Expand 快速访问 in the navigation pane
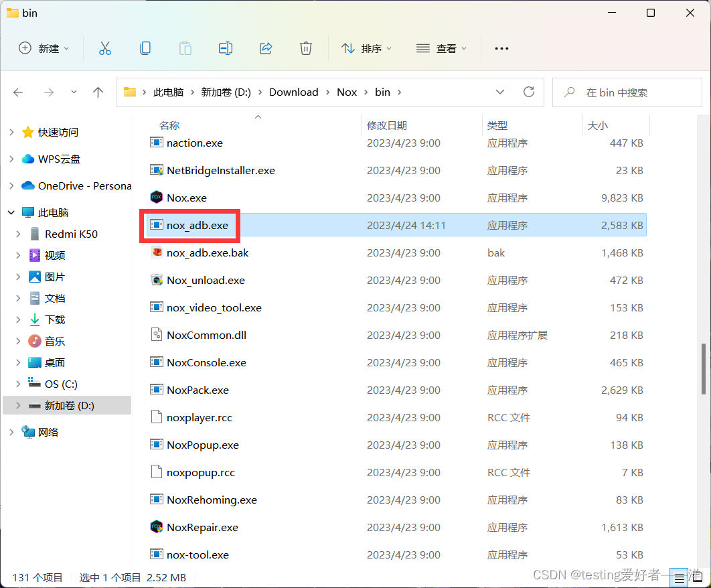711x588 pixels. point(11,132)
